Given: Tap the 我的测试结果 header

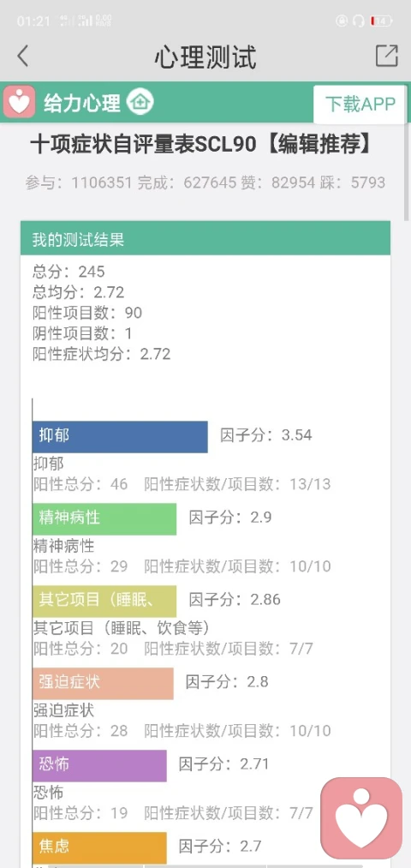Looking at the screenshot, I should click(205, 240).
